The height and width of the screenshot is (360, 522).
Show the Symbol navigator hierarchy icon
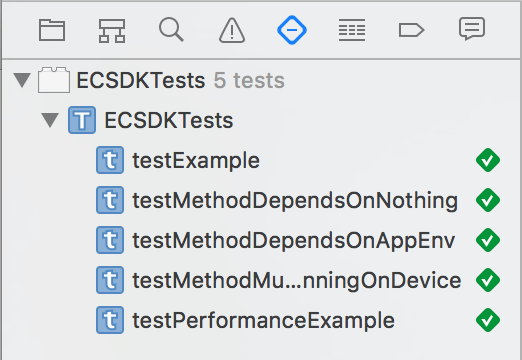(x=112, y=31)
